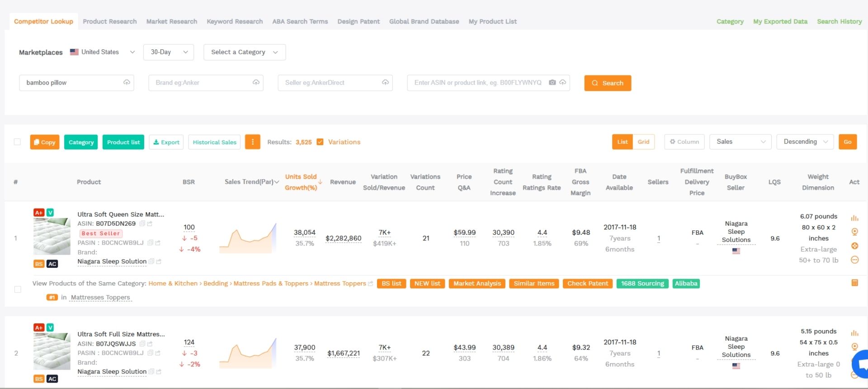The image size is (868, 389).
Task: Open My Product List tab
Action: [x=493, y=21]
